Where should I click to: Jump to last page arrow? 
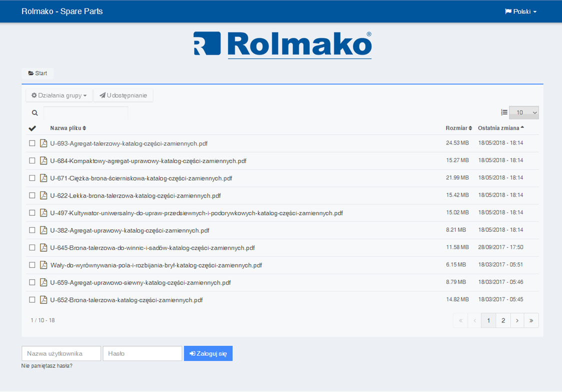[531, 320]
